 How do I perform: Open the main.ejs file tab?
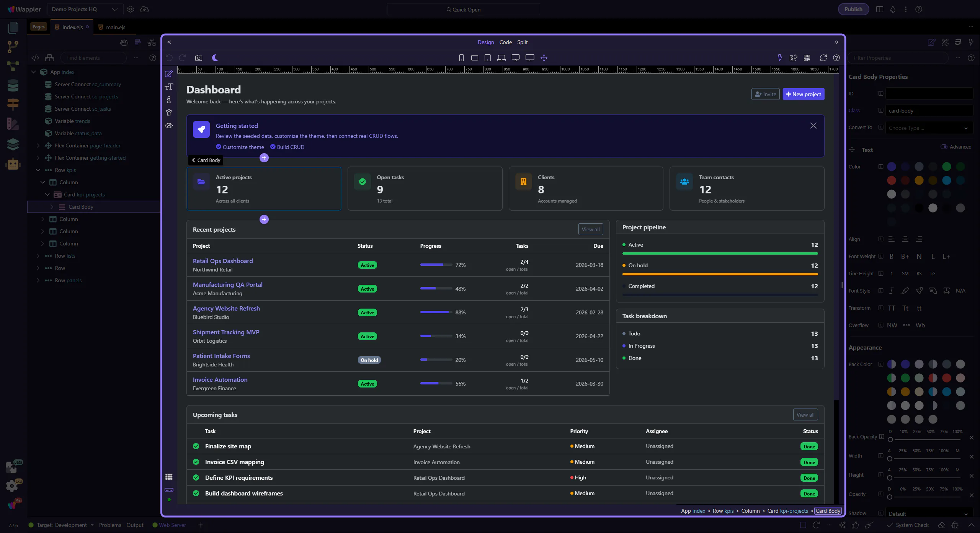pyautogui.click(x=115, y=27)
